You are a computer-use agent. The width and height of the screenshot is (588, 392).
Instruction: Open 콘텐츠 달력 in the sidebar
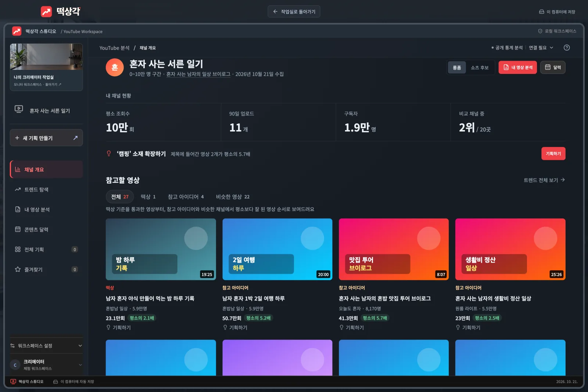[x=46, y=229]
